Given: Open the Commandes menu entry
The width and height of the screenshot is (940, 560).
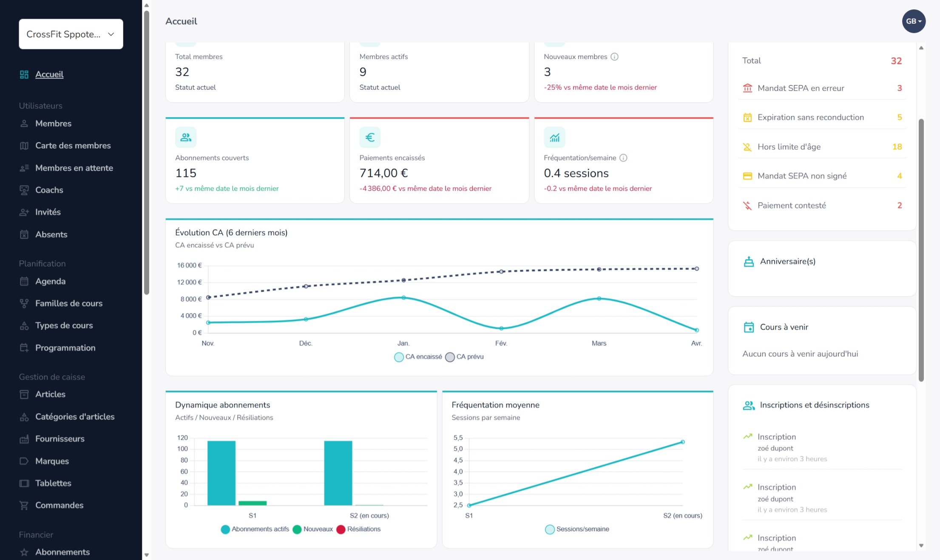Looking at the screenshot, I should (x=59, y=505).
